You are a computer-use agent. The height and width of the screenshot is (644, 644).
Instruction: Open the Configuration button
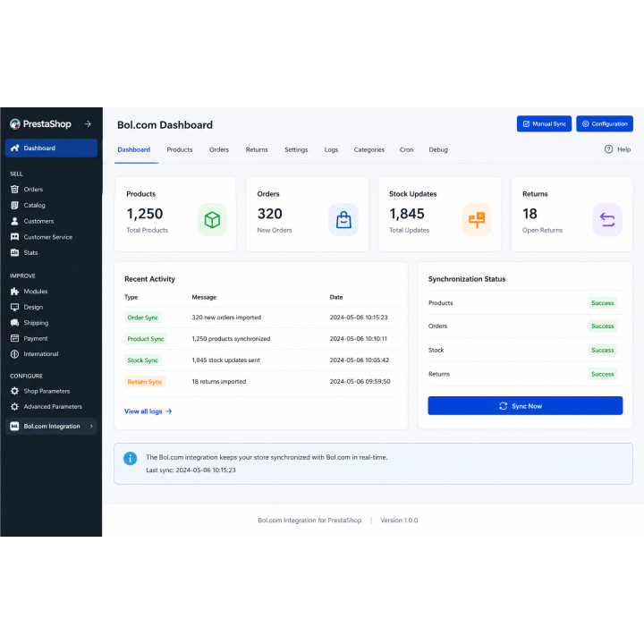(x=604, y=123)
